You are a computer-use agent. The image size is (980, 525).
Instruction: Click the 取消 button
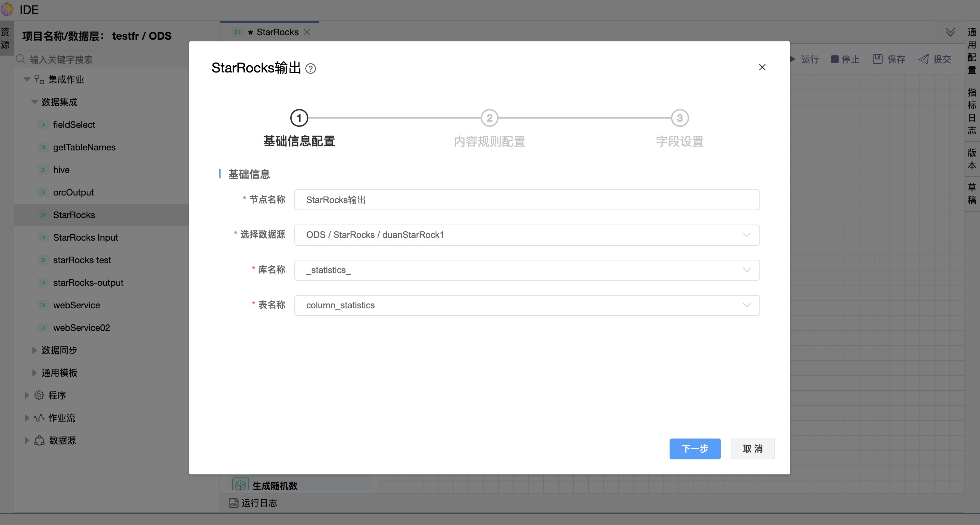(x=752, y=448)
